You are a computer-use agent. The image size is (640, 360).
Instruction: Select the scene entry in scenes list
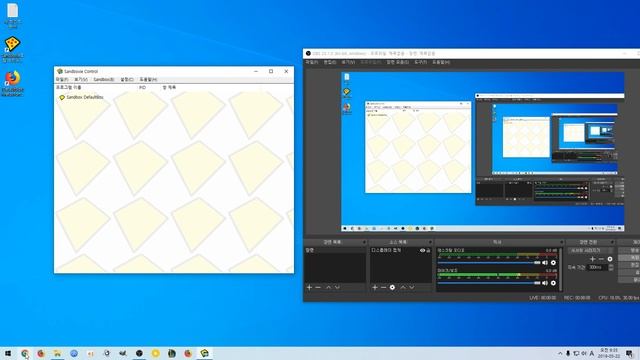335,250
